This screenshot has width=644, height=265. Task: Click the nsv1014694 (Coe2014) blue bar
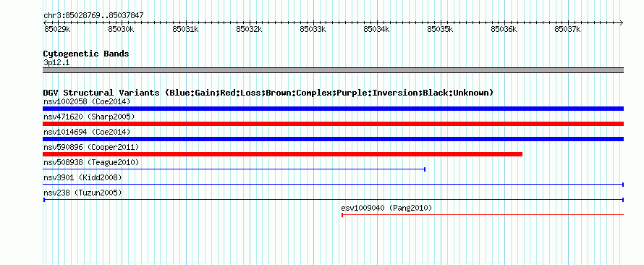click(x=333, y=139)
